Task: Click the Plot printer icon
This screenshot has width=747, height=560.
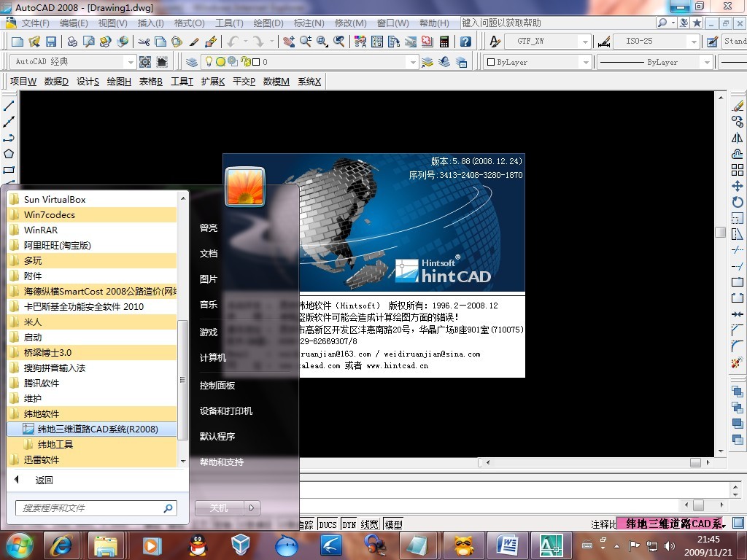Action: coord(72,42)
